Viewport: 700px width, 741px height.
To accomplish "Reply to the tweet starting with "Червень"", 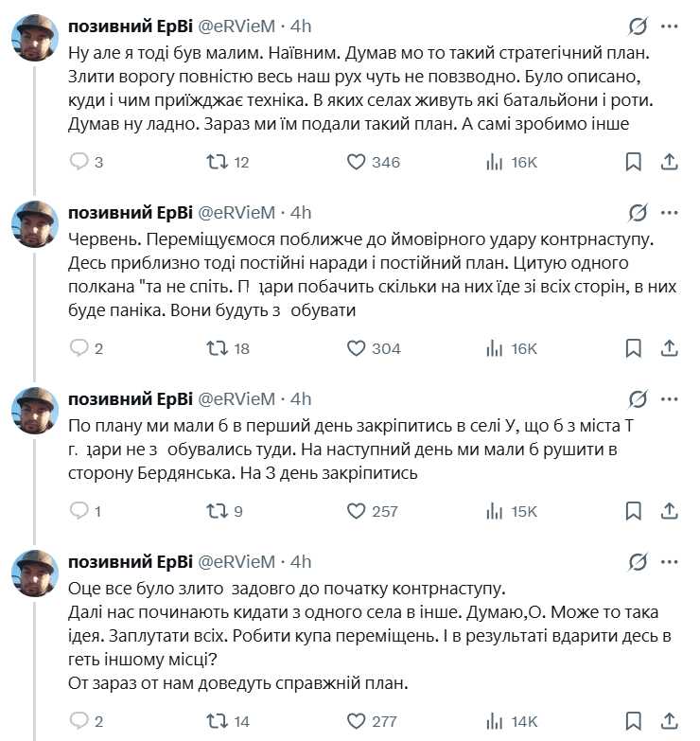I will click(81, 348).
